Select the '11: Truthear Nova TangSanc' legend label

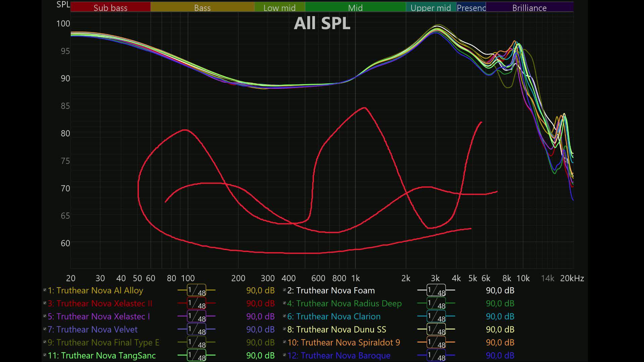pyautogui.click(x=102, y=355)
